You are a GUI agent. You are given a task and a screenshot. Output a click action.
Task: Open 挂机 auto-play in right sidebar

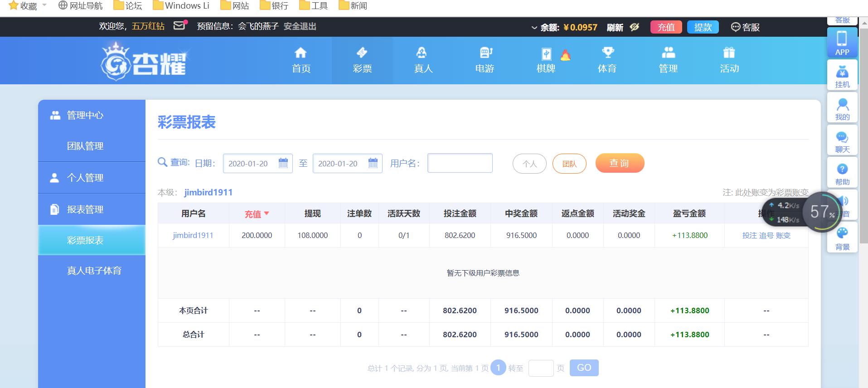(x=842, y=75)
